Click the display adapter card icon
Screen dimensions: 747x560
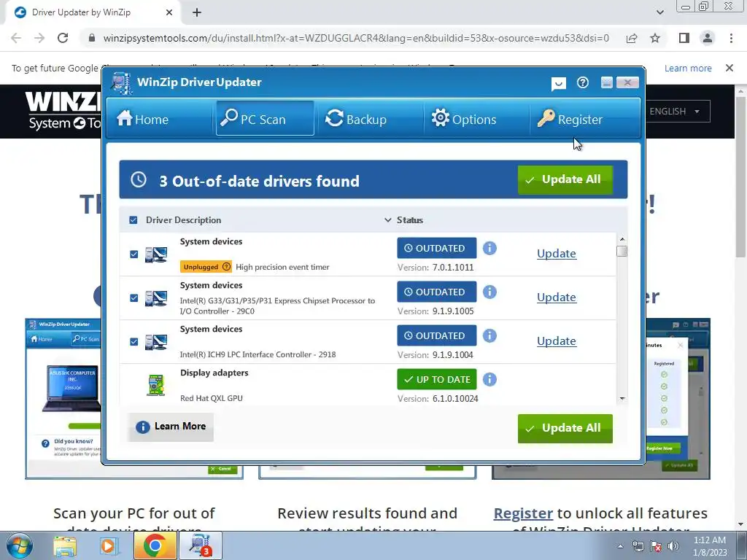tap(156, 385)
